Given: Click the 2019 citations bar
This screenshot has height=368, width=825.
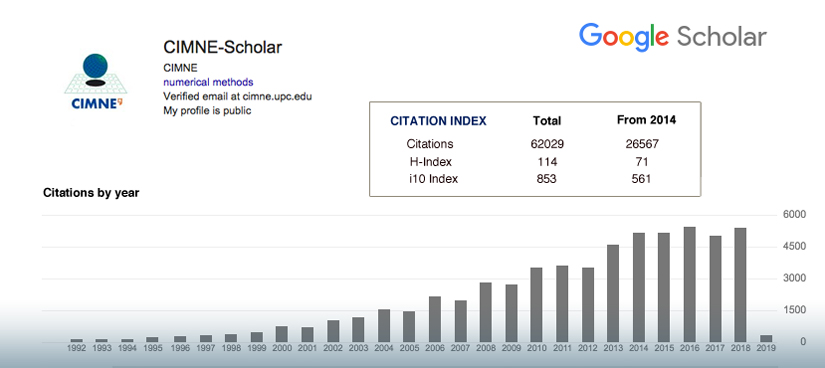Looking at the screenshot, I should click(766, 339).
